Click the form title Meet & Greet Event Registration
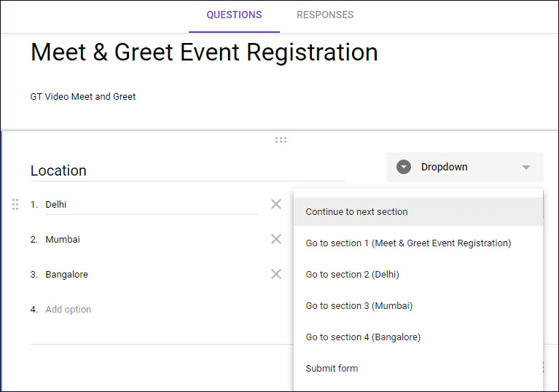The height and width of the screenshot is (392, 559). (x=204, y=52)
